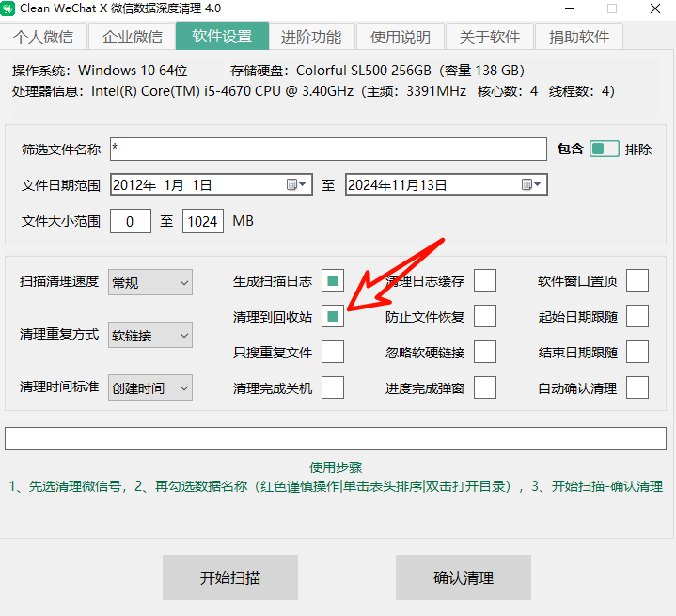Check the 起始日期跟随 checkbox
The image size is (676, 616).
pyautogui.click(x=637, y=316)
